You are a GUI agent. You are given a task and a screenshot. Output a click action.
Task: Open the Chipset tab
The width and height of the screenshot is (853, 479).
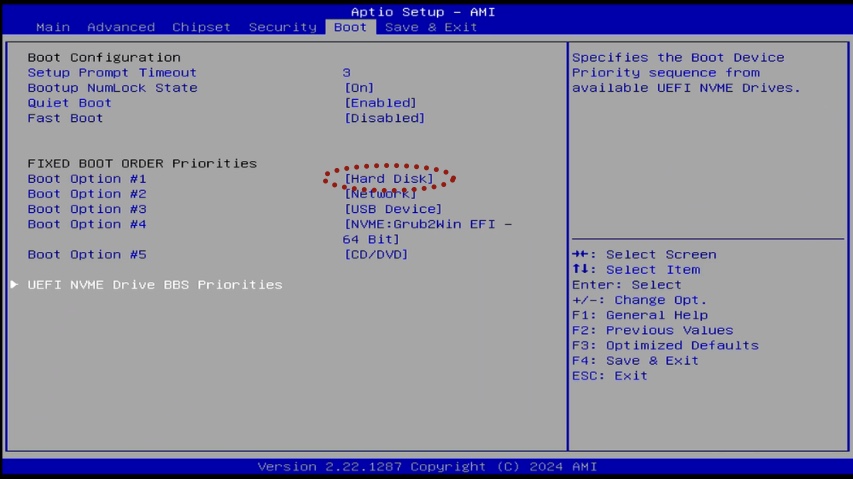point(201,27)
